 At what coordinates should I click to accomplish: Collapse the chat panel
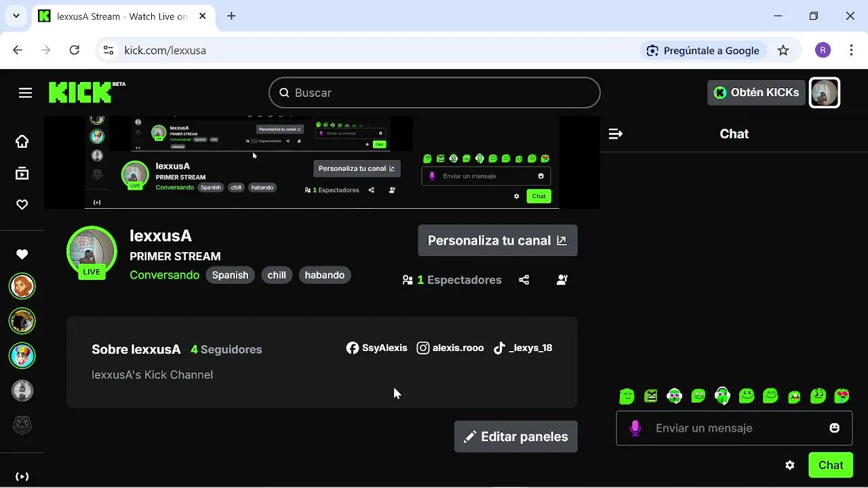pos(616,134)
